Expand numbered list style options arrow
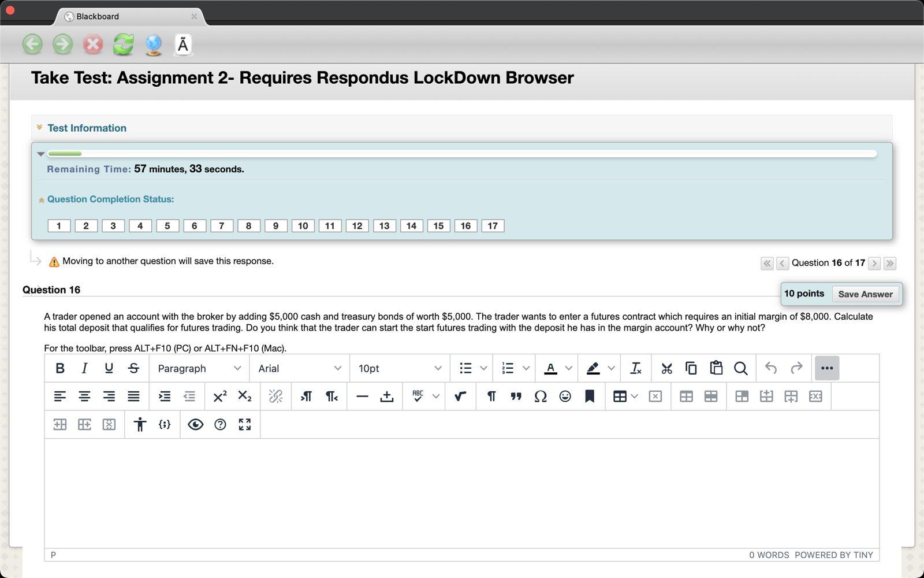The width and height of the screenshot is (924, 578). [x=526, y=368]
